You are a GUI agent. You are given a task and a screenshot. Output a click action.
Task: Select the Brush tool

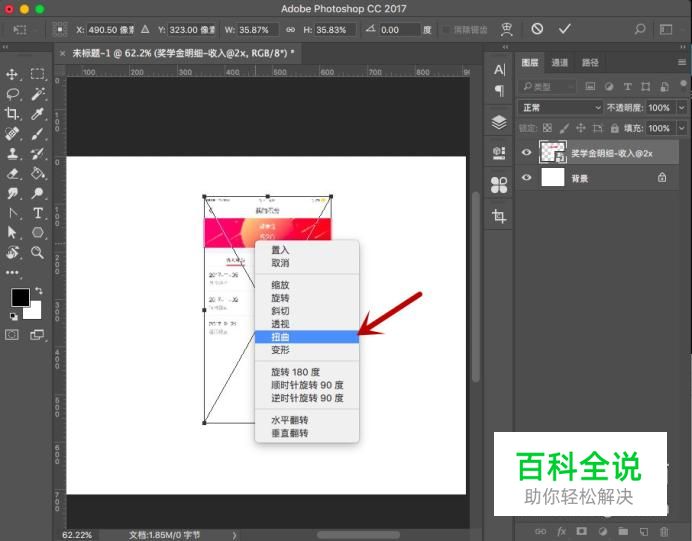[38, 133]
